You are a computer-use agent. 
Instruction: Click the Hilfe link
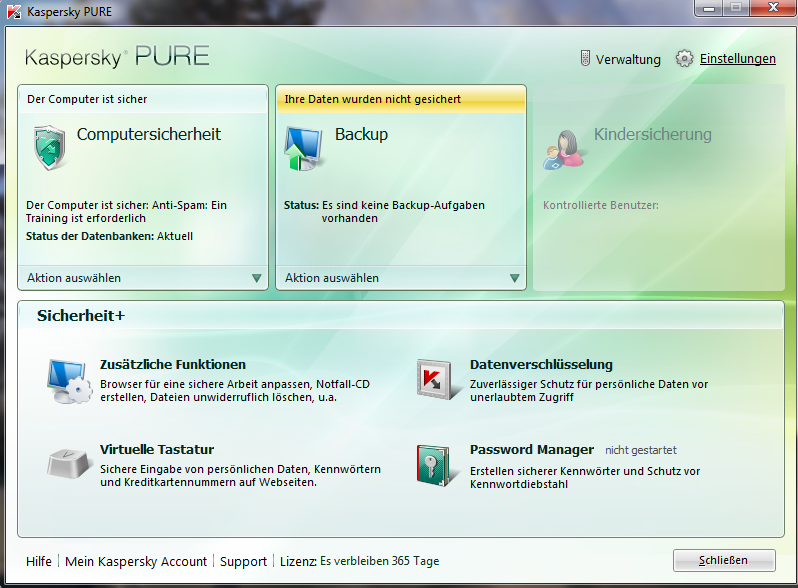pos(39,561)
